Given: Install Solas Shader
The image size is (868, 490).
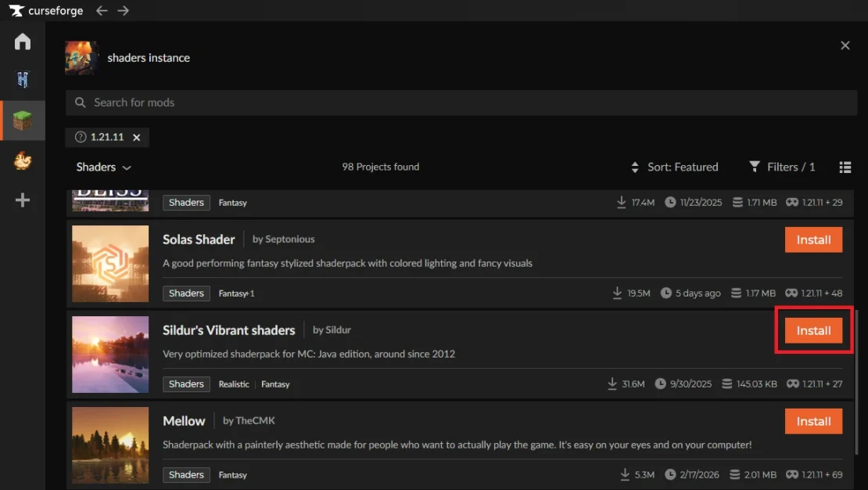Looking at the screenshot, I should click(813, 240).
